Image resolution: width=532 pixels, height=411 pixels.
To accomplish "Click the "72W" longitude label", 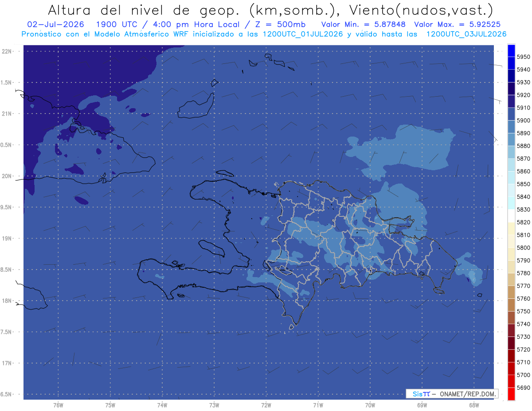I will [x=266, y=405].
